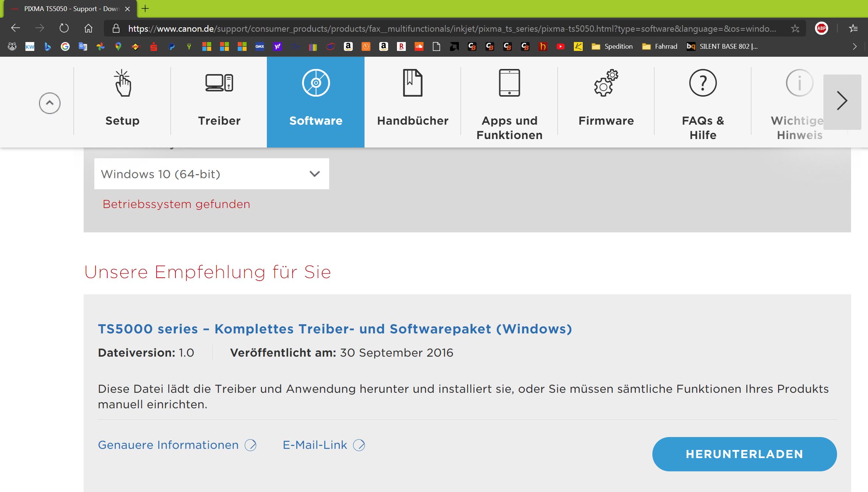868x492 pixels.
Task: Click the address bar URL field
Action: point(452,28)
